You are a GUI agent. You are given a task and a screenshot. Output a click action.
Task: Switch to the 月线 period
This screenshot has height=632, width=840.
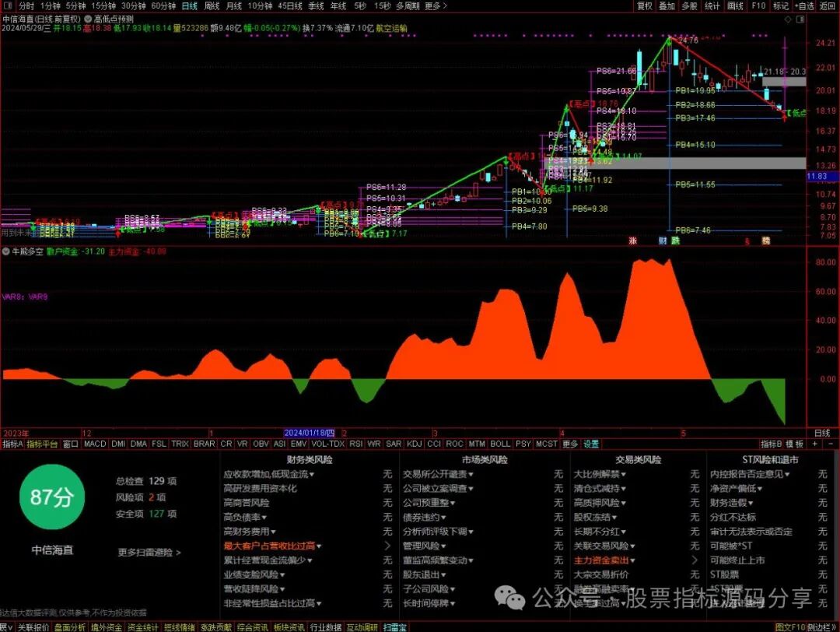click(234, 6)
